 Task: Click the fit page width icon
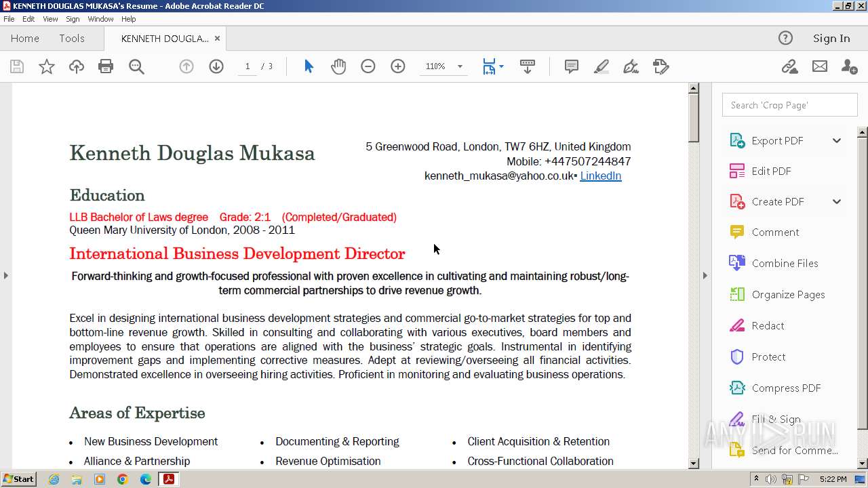click(x=489, y=66)
